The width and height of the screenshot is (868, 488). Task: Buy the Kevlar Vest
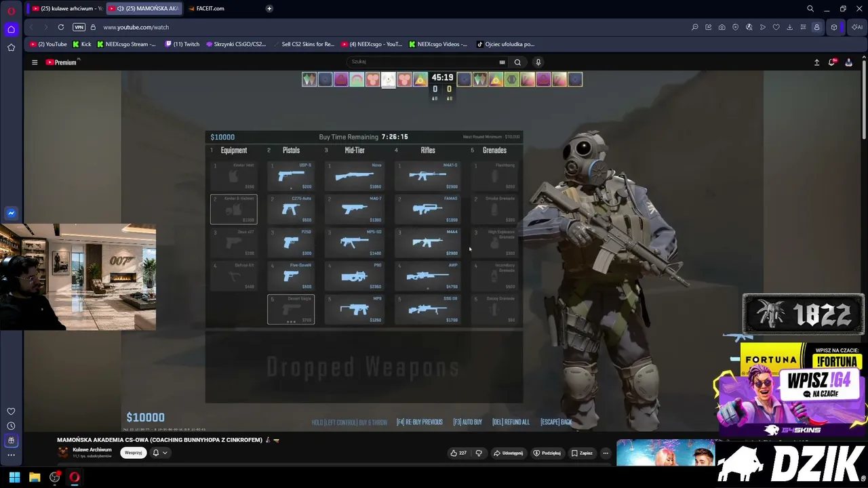(x=233, y=176)
